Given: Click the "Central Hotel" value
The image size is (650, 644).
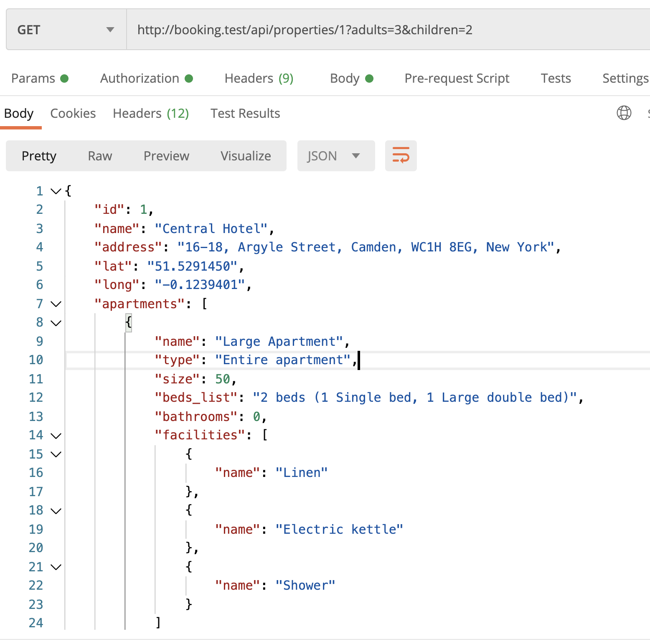Looking at the screenshot, I should 211,229.
